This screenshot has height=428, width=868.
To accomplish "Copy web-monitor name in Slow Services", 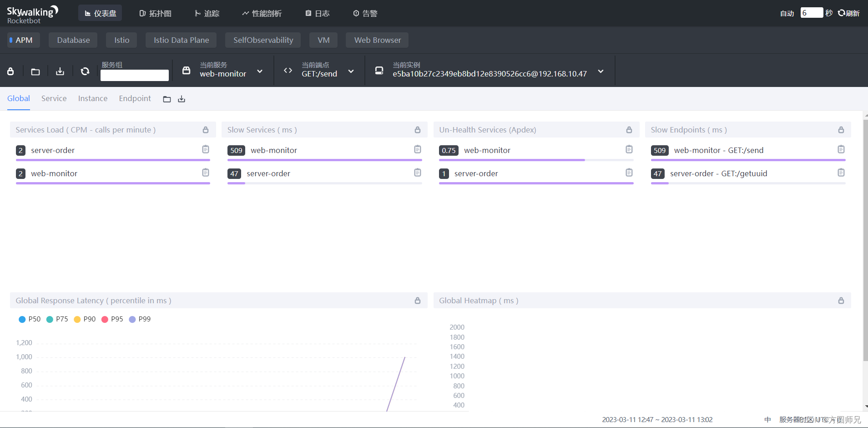I will pos(418,149).
